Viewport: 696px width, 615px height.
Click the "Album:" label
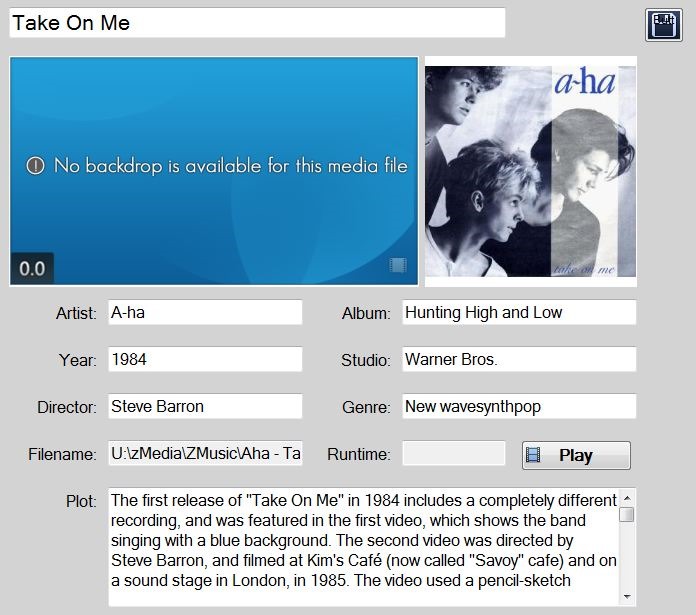(x=366, y=313)
